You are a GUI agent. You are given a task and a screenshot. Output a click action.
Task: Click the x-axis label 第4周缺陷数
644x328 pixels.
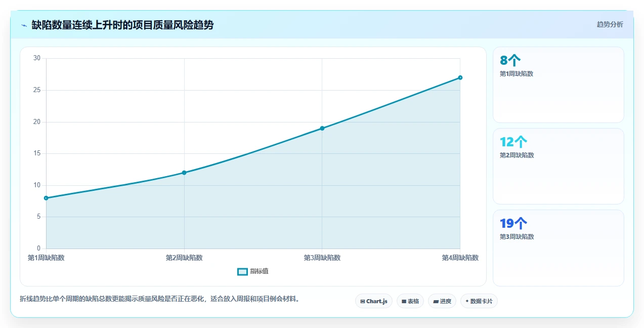pyautogui.click(x=460, y=258)
